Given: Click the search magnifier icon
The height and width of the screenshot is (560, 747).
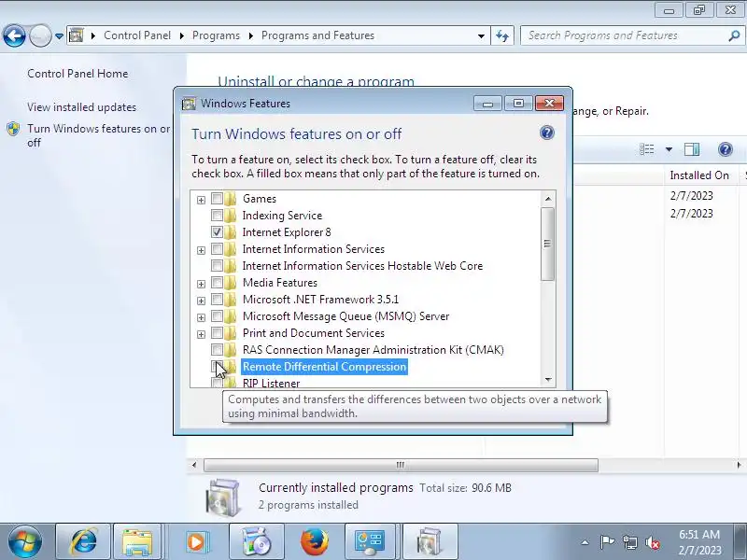Looking at the screenshot, I should (x=734, y=35).
